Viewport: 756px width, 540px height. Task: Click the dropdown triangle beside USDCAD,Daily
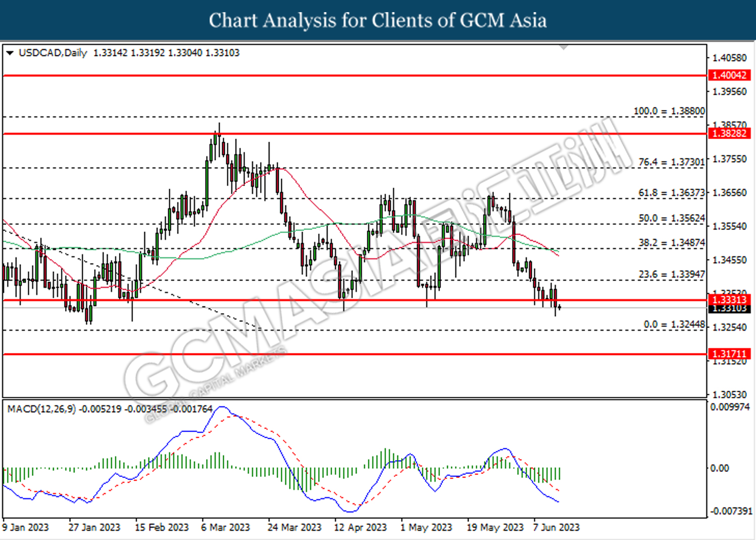click(x=10, y=53)
